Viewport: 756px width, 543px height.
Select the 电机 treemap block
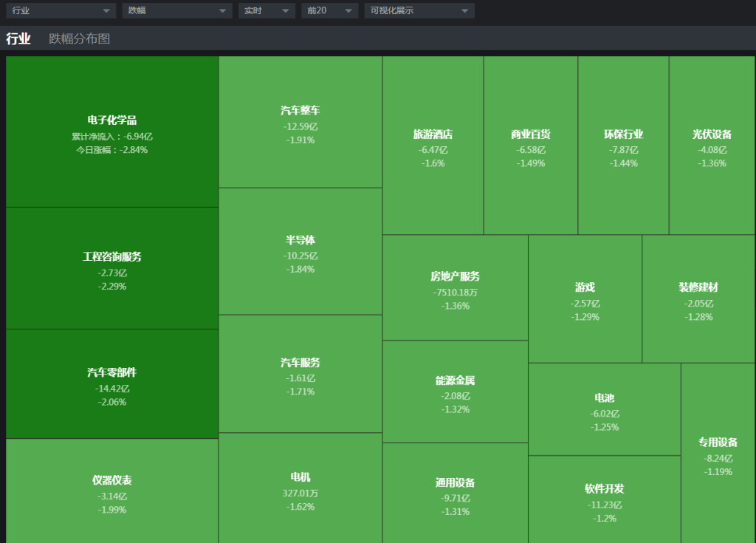[x=300, y=488]
